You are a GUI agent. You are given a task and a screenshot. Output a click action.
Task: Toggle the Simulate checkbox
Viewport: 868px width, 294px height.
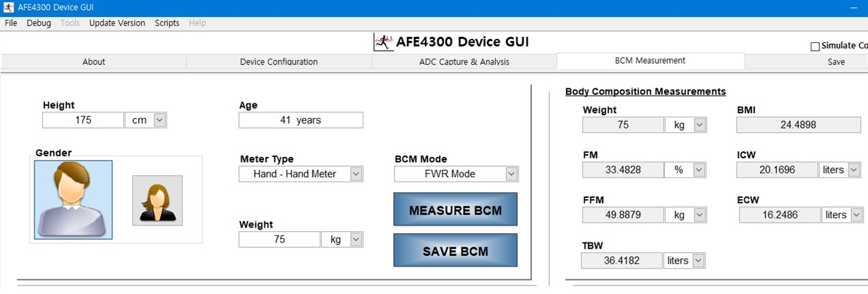pos(815,47)
